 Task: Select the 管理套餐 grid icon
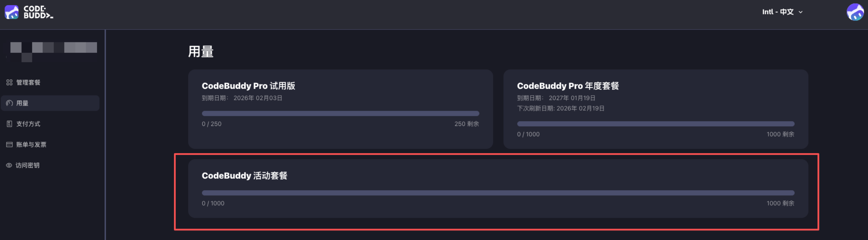[x=9, y=82]
